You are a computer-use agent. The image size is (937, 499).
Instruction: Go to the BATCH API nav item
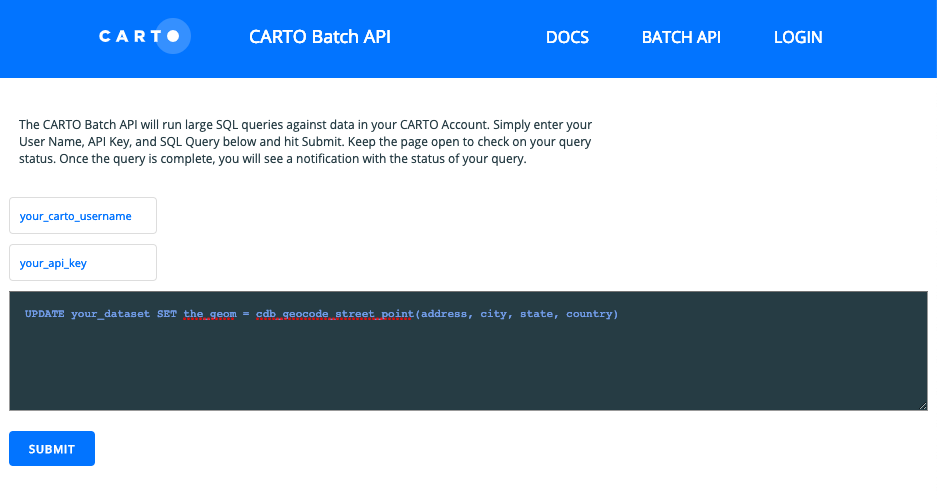(681, 37)
